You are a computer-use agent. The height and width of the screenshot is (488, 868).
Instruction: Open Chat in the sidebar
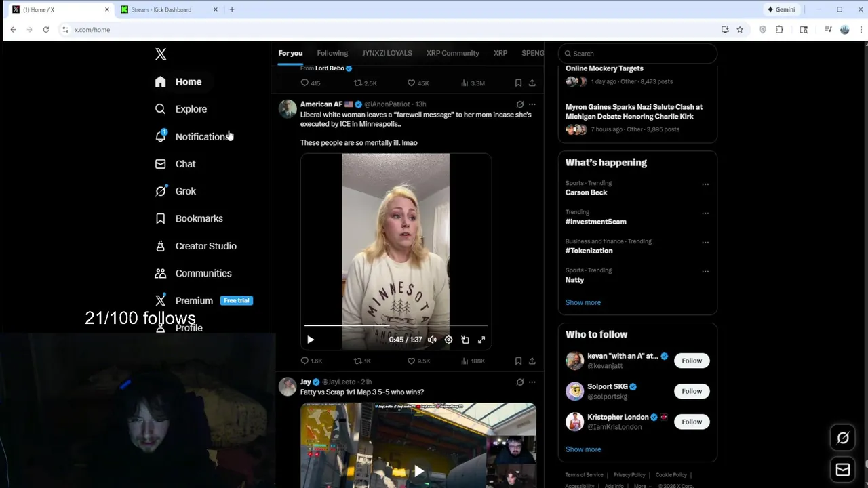click(x=175, y=164)
